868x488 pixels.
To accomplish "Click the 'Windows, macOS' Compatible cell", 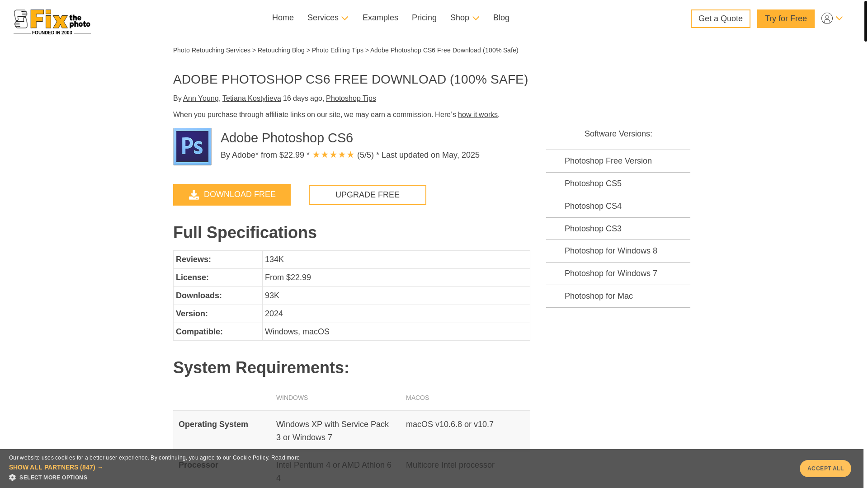I will (396, 332).
